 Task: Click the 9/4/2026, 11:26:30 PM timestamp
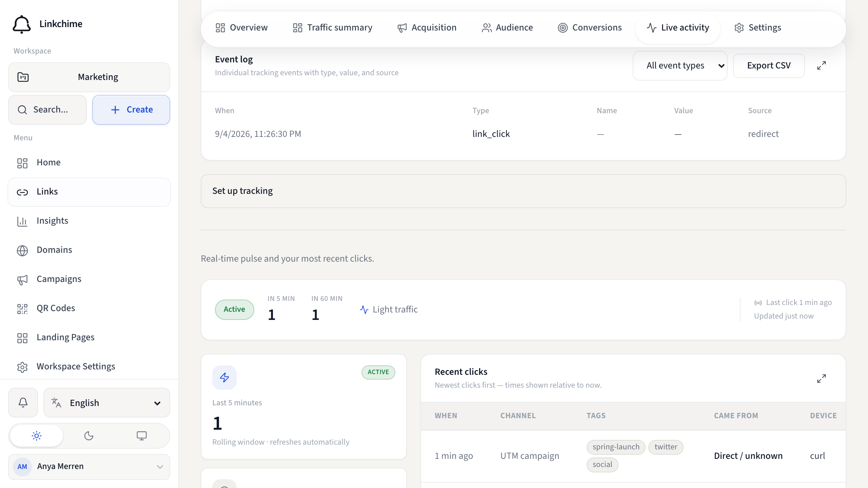pos(258,134)
